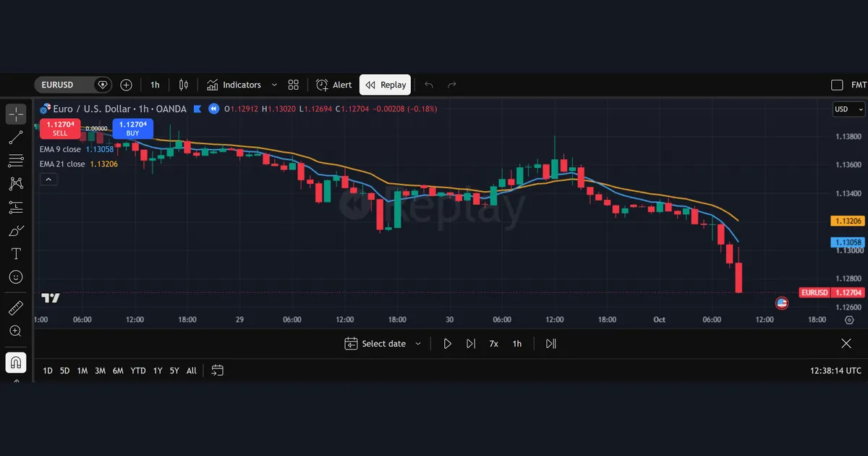
Task: Open the go to date calendar icon
Action: pyautogui.click(x=217, y=371)
